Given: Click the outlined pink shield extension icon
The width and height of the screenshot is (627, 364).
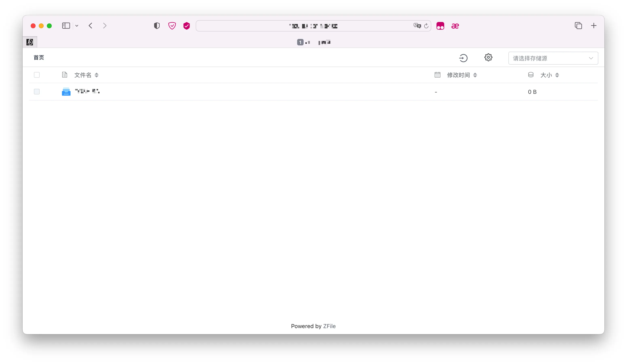Looking at the screenshot, I should [x=172, y=26].
